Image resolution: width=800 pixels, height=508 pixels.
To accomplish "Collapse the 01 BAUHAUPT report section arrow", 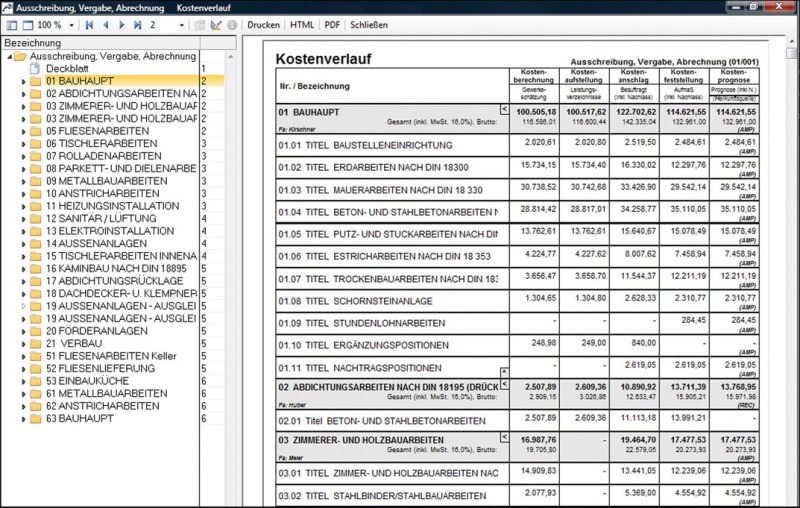I will 504,109.
